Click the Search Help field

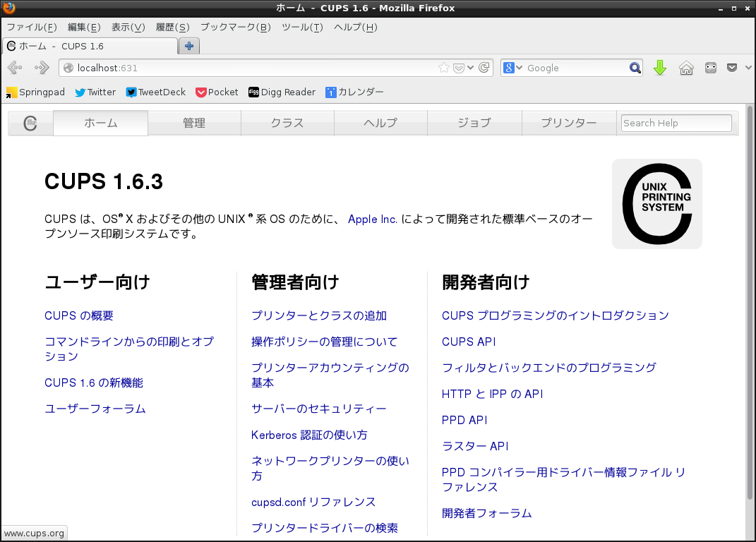(676, 123)
